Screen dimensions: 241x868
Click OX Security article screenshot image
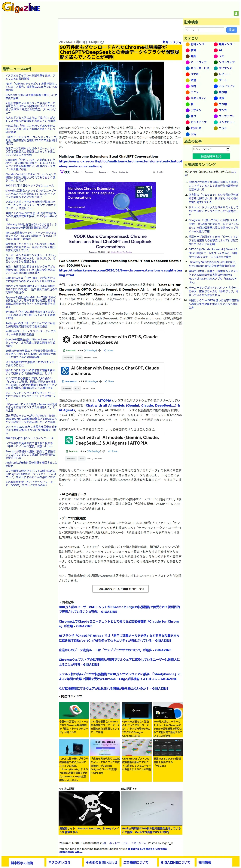click(111, 211)
